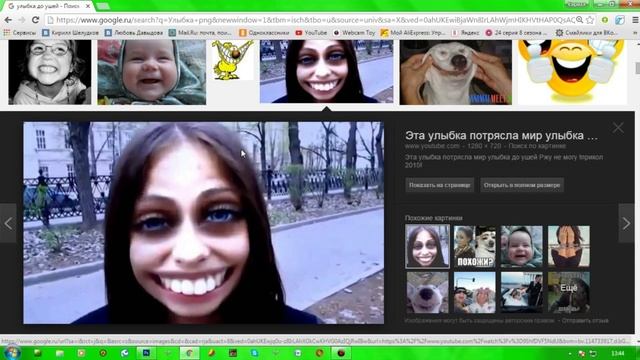Go to next image with right arrow
The width and height of the screenshot is (640, 360).
(627, 223)
